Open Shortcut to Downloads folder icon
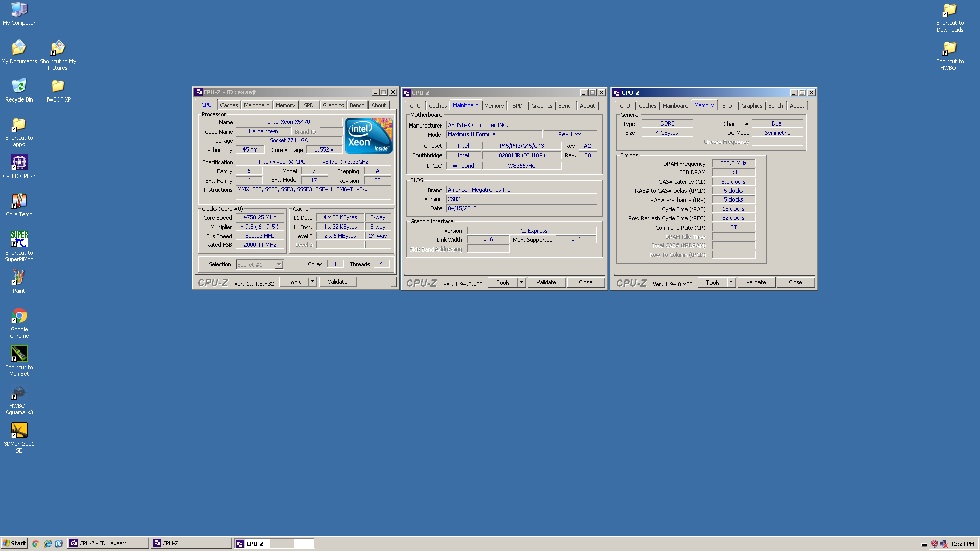This screenshot has width=980, height=551. click(950, 17)
